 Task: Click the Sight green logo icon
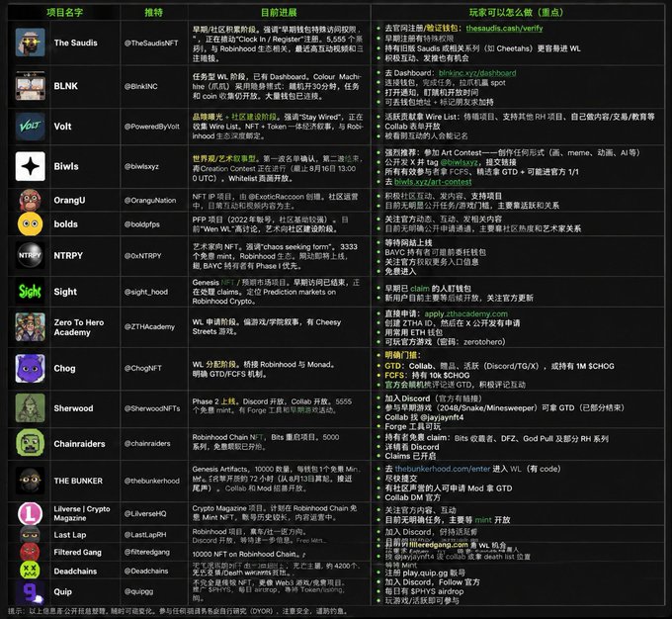pos(30,292)
